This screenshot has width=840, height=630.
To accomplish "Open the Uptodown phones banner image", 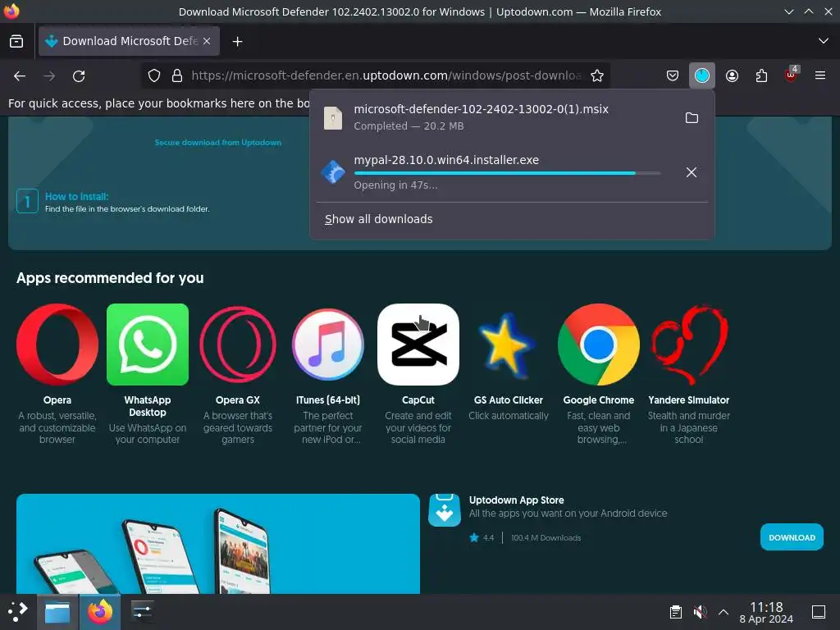I will (x=218, y=544).
